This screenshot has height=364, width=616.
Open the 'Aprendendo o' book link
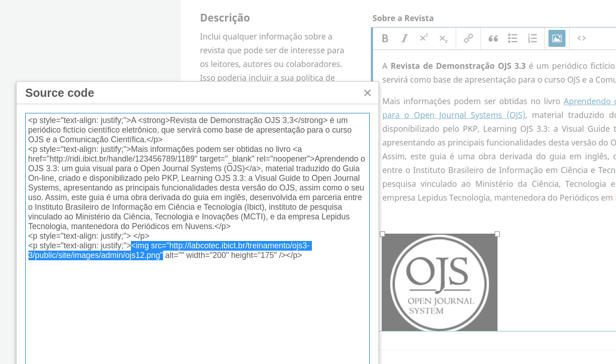click(x=590, y=101)
